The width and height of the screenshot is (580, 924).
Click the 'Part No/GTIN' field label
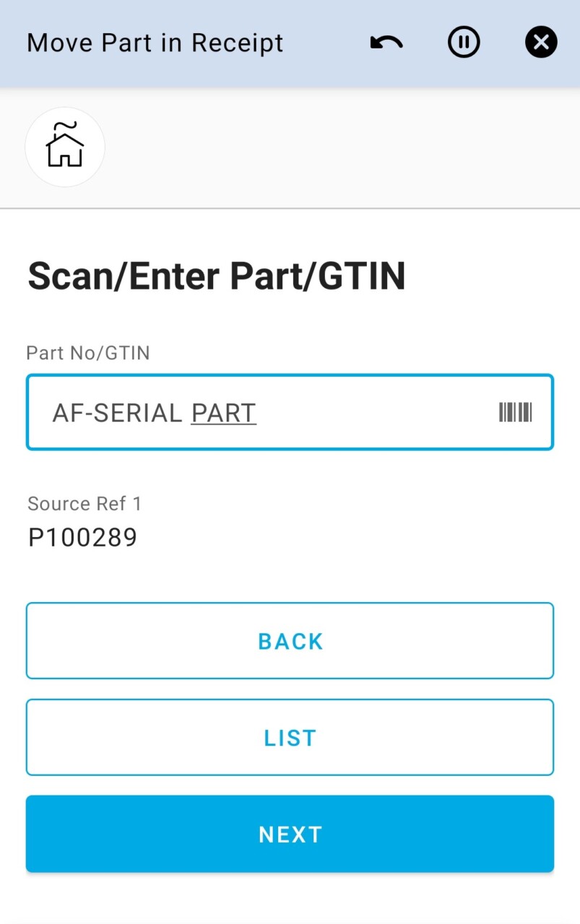tap(88, 353)
